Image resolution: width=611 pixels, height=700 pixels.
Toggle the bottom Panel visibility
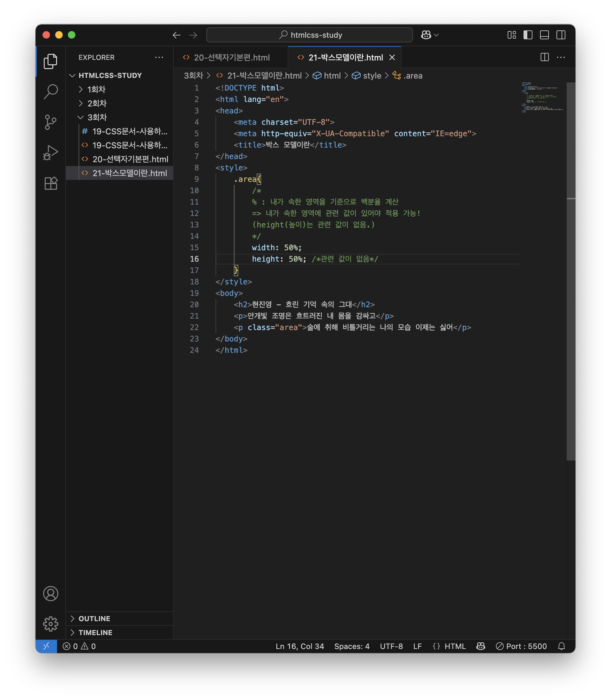pyautogui.click(x=544, y=35)
